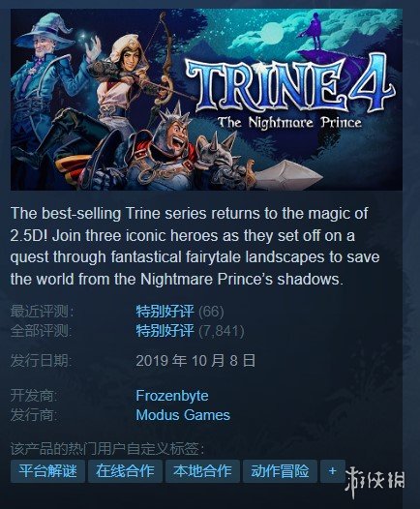Open the Frozenbyte developer link
Viewport: 420px width, 509px height.
172,396
